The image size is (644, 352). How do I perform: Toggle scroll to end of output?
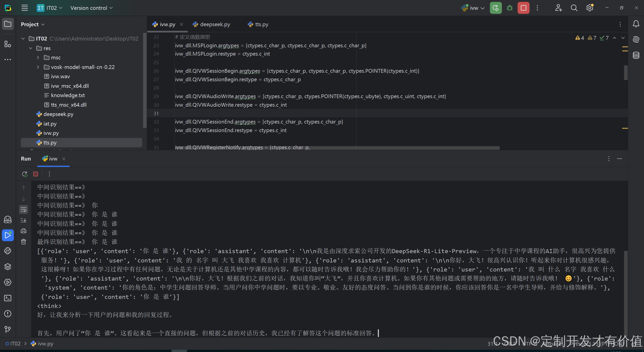click(x=23, y=220)
